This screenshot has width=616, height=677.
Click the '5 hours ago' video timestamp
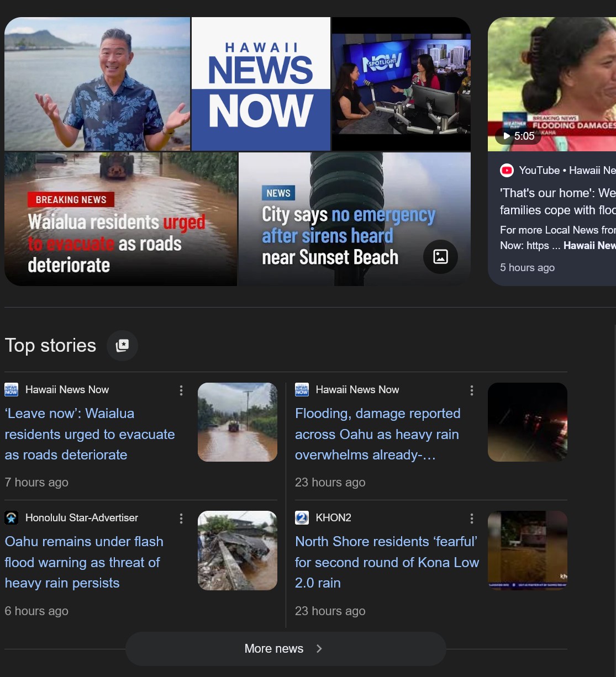[x=528, y=268]
